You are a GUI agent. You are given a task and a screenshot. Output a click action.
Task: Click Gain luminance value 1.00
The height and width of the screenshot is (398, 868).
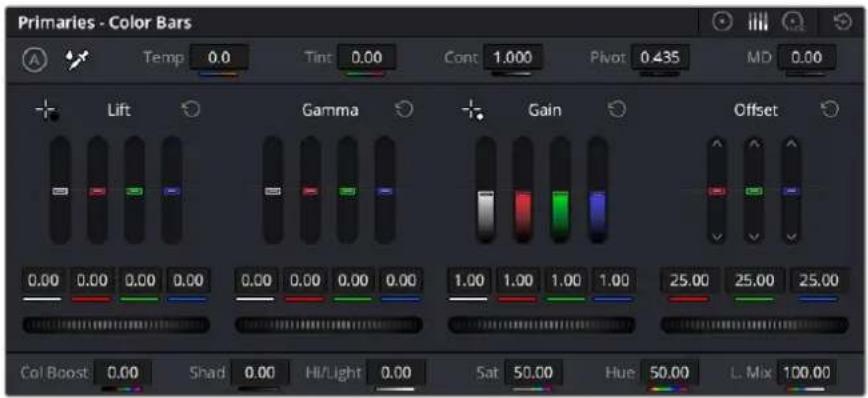[x=469, y=281]
